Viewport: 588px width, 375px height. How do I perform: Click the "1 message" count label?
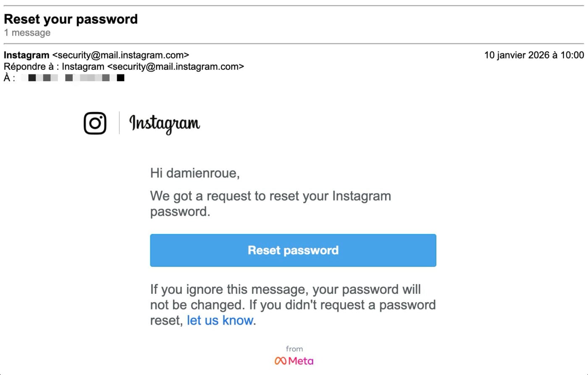point(27,33)
